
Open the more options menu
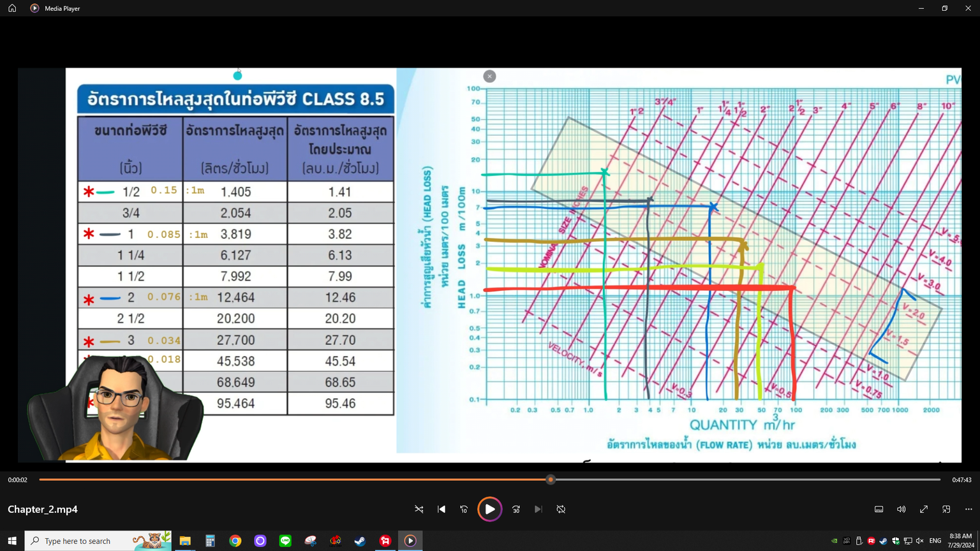point(969,510)
